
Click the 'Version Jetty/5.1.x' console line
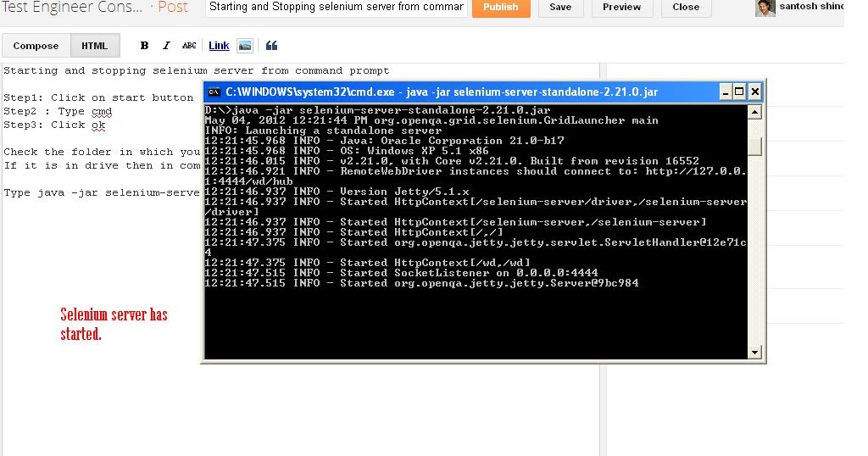click(x=337, y=192)
